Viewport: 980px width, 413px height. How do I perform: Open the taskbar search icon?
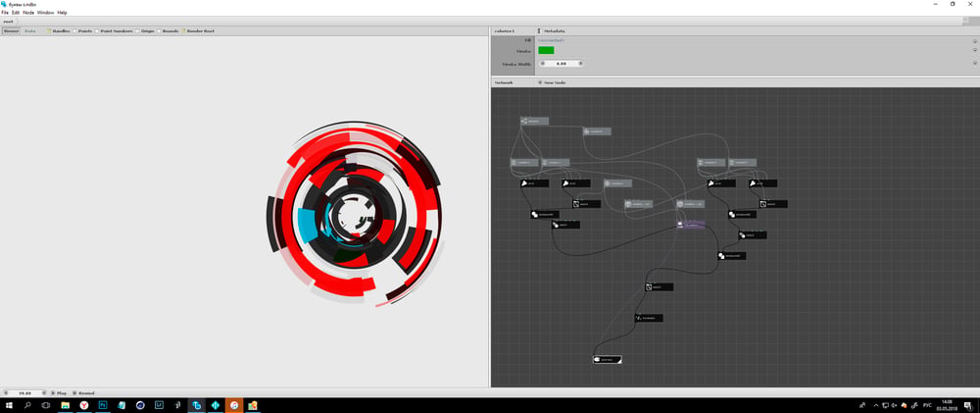[x=27, y=405]
